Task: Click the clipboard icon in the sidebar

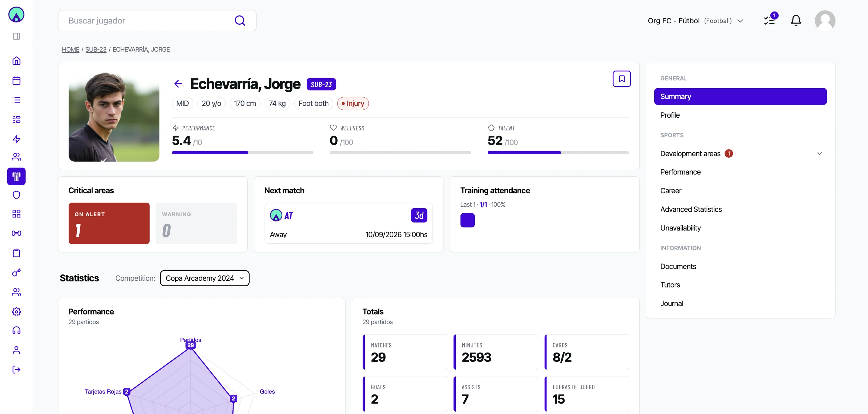Action: (16, 252)
